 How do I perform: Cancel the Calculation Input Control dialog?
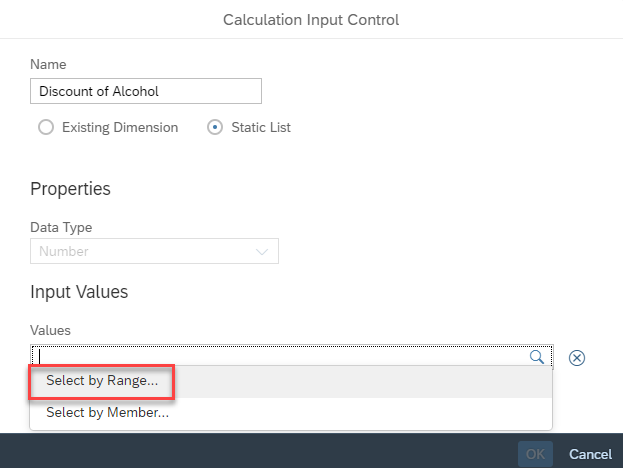click(590, 454)
